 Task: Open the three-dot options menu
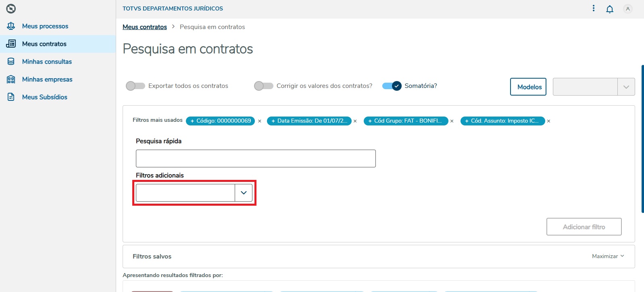(x=594, y=8)
